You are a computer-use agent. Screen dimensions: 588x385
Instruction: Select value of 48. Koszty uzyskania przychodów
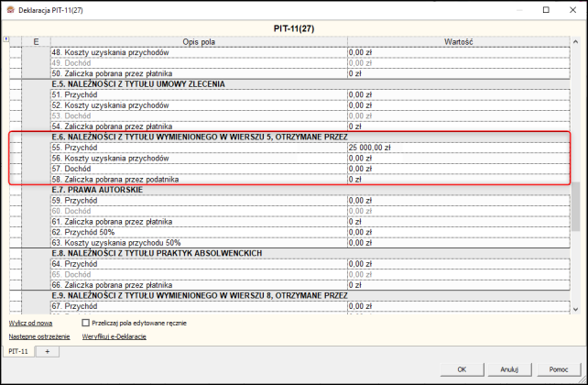click(x=458, y=52)
